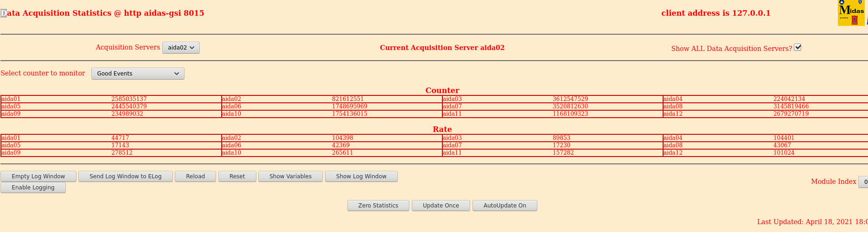Click the Acquisition Servers label
The height and width of the screenshot is (232, 868).
point(128,47)
